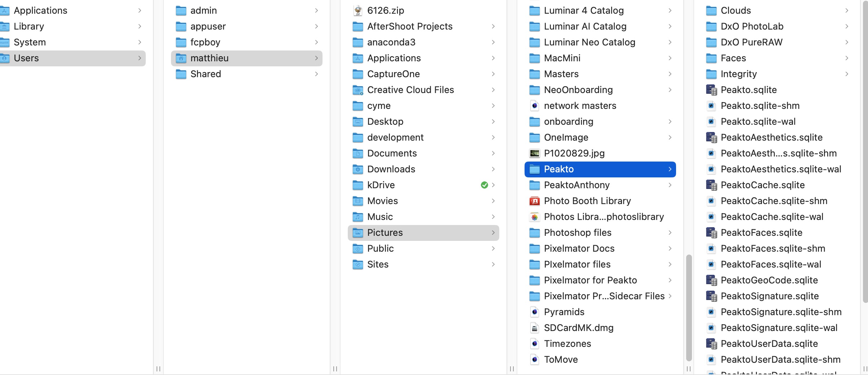
Task: Expand the PeaktoAnthony folder chevron
Action: (670, 185)
